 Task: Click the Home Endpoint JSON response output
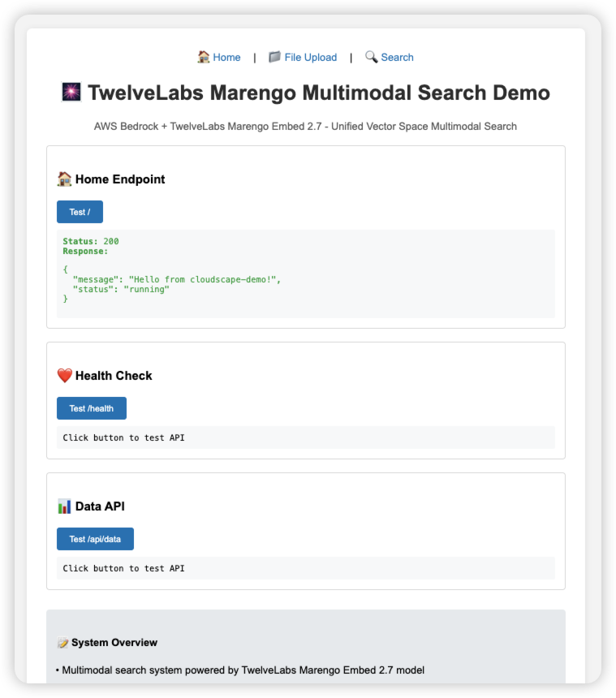305,274
